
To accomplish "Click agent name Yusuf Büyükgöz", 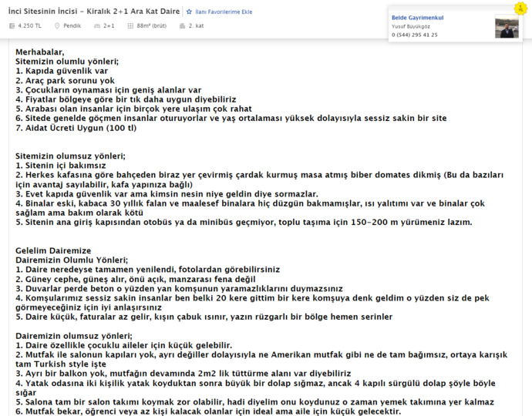I will tap(410, 26).
